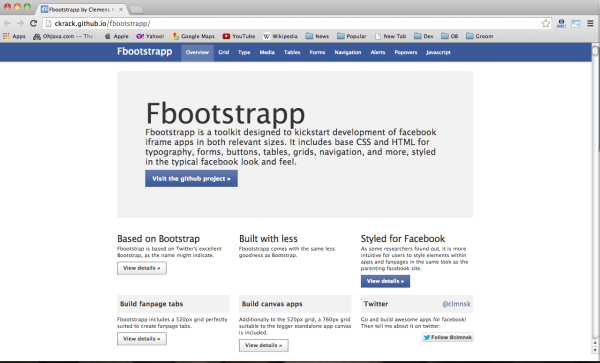
Task: Click the Built with less heading
Action: click(268, 239)
